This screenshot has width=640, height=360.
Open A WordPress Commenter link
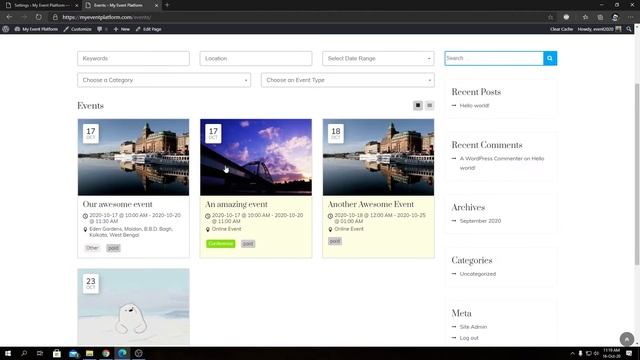pos(491,158)
